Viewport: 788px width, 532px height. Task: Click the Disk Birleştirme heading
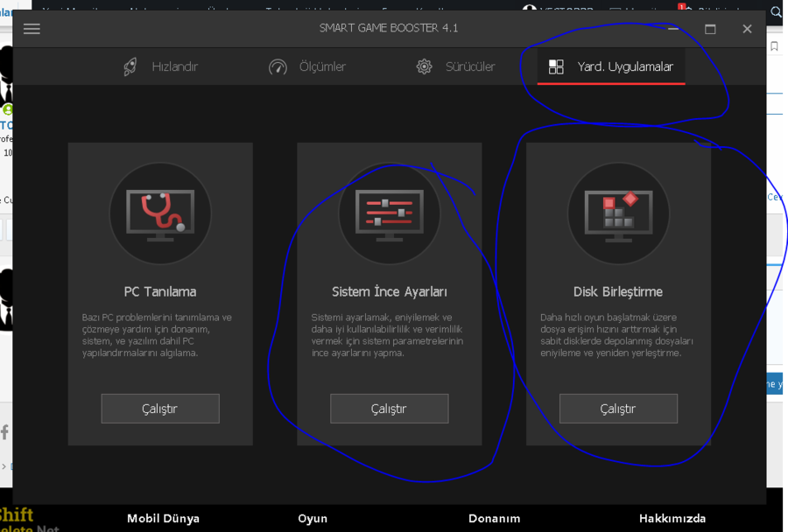click(618, 292)
